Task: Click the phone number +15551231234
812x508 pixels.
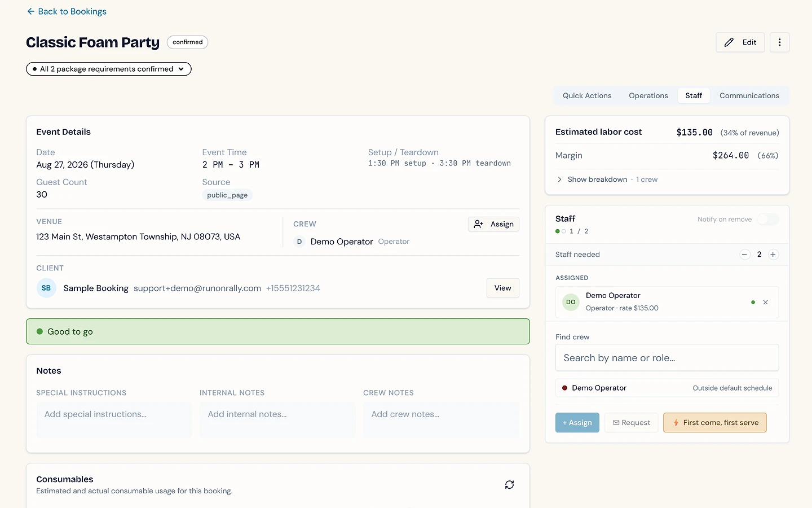Action: [x=293, y=288]
